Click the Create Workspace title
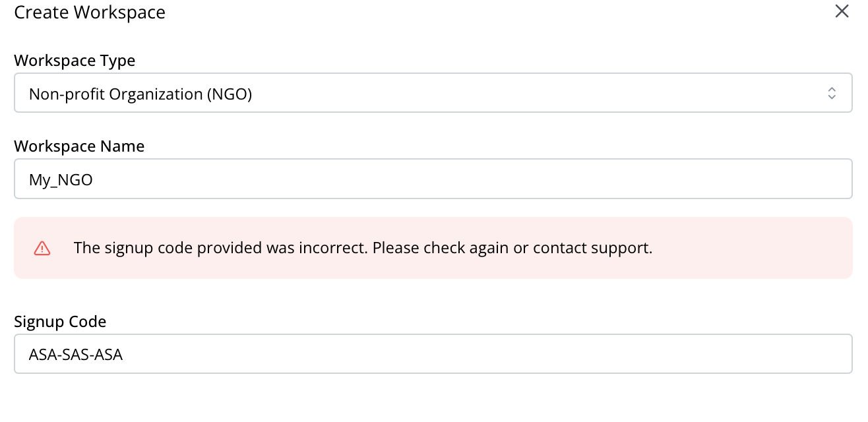 point(90,12)
